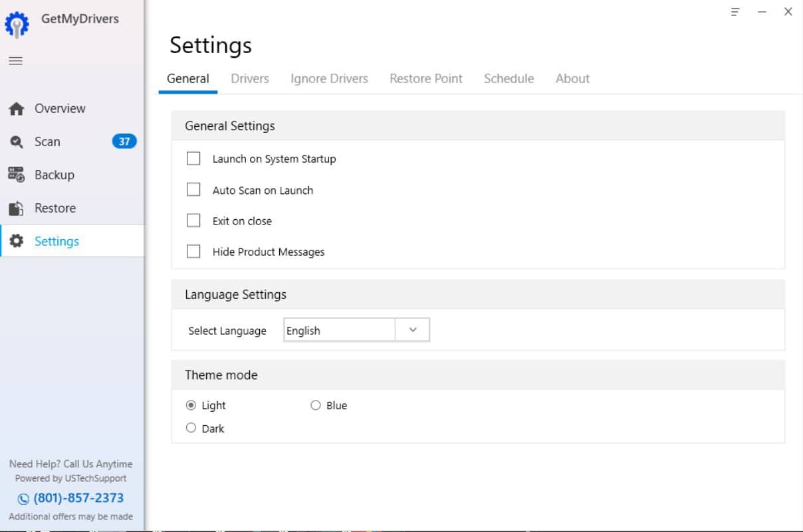Toggle the hamburger sidebar menu
Screen dimensions: 803x532
15,61
